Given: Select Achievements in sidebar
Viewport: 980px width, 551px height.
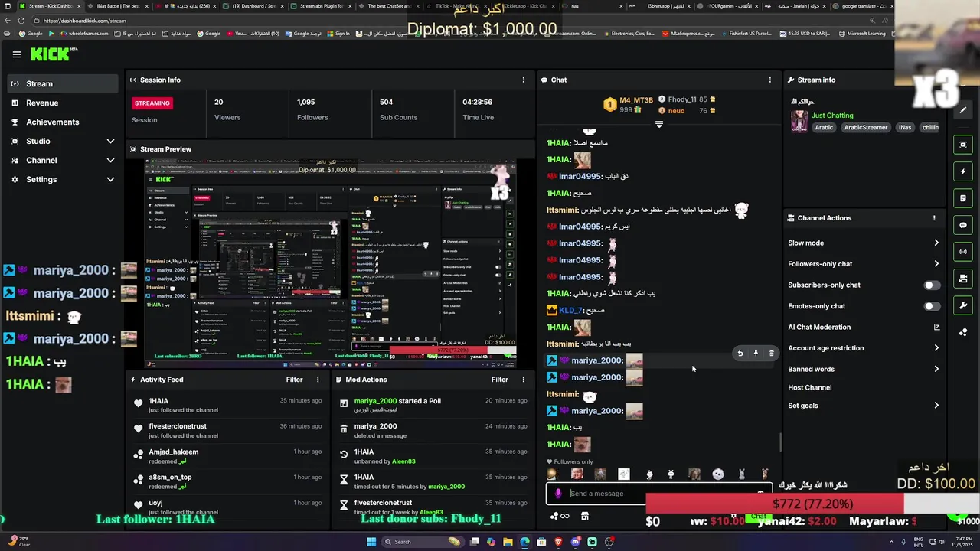Looking at the screenshot, I should pos(63,122).
